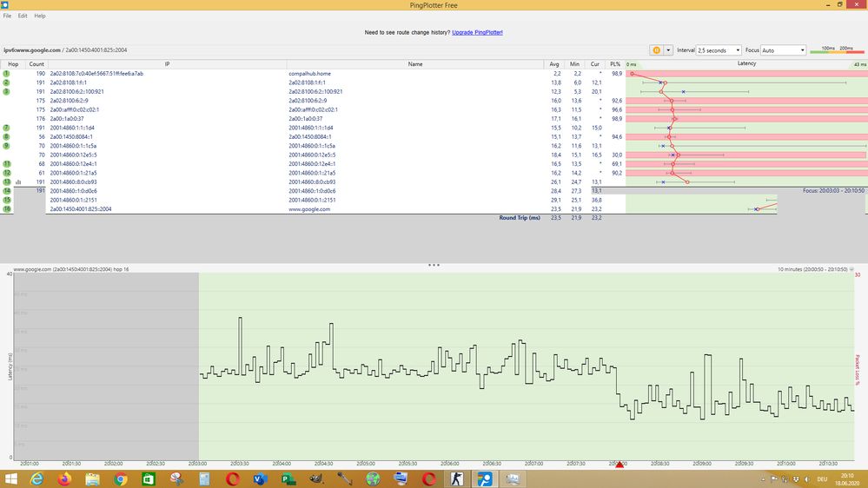The height and width of the screenshot is (488, 868).
Task: Select hop 14 green badge
Action: click(x=7, y=191)
